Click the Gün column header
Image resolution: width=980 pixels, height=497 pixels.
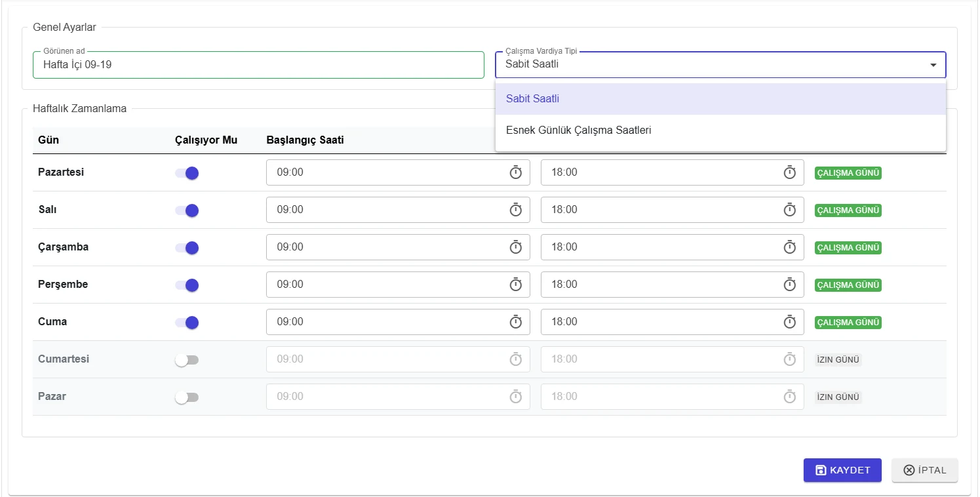tap(49, 140)
